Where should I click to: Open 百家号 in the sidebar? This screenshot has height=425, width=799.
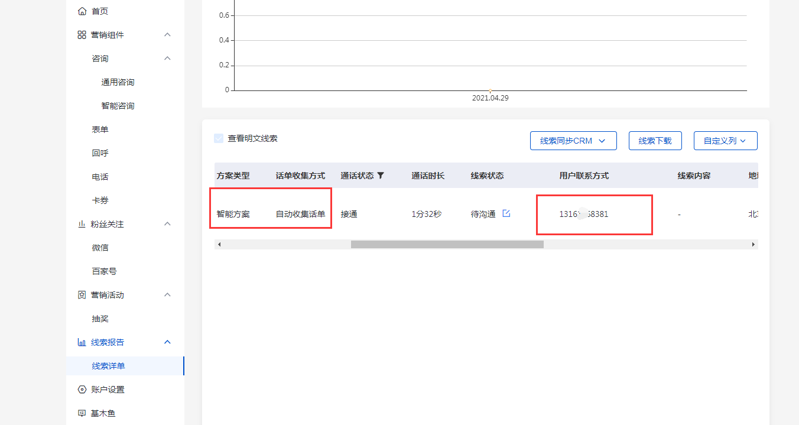pos(104,271)
